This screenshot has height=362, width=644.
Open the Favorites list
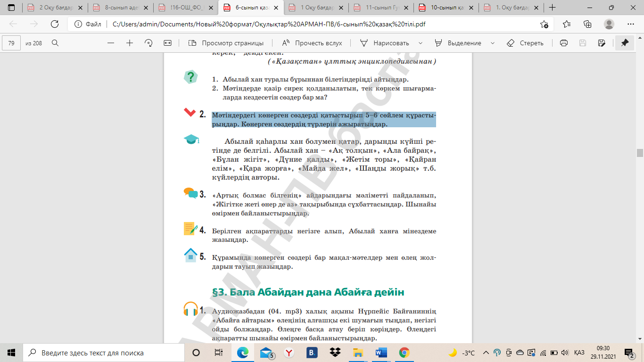pyautogui.click(x=567, y=24)
